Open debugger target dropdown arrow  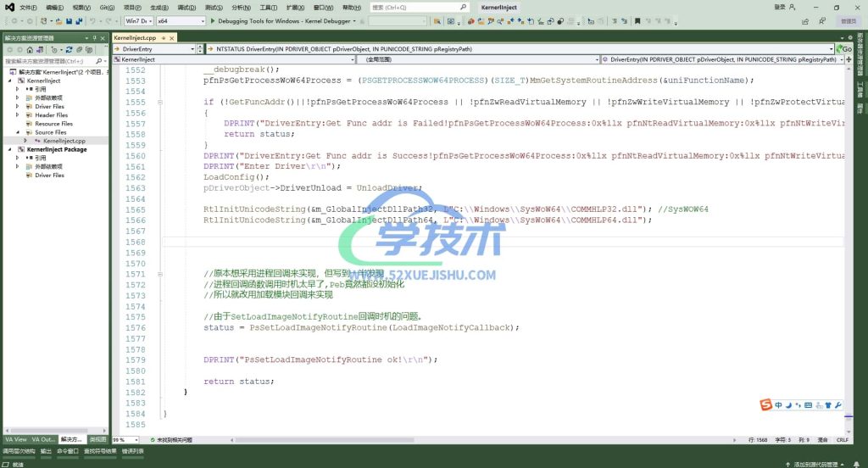pyautogui.click(x=354, y=21)
